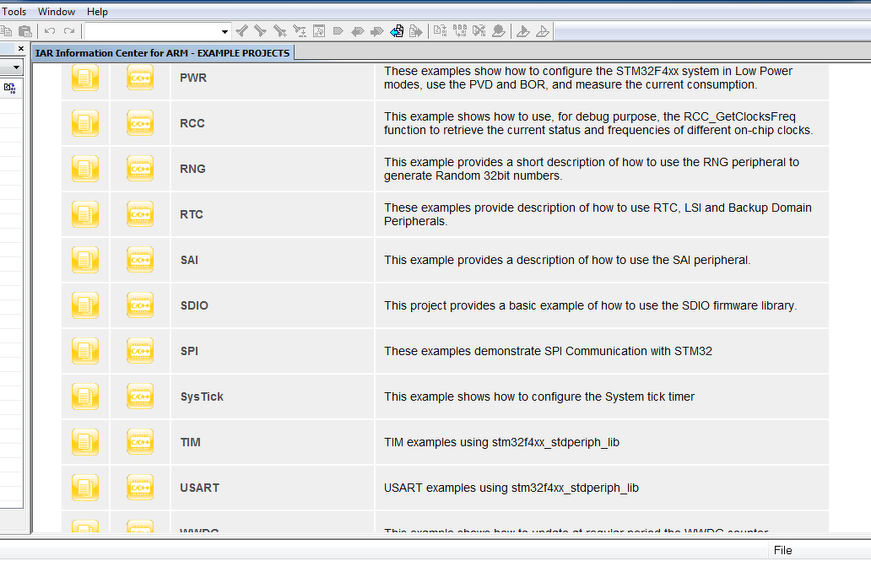871x588 pixels.
Task: Click the Download and Debug icon
Action: 522,31
